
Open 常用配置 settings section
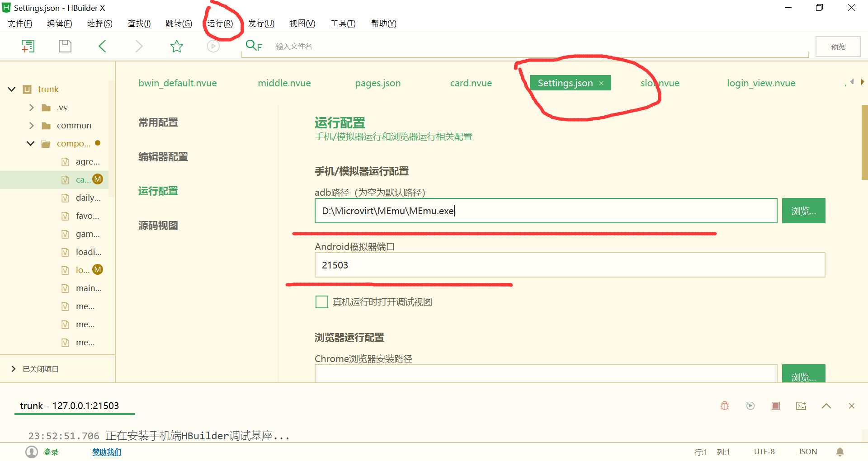(158, 122)
